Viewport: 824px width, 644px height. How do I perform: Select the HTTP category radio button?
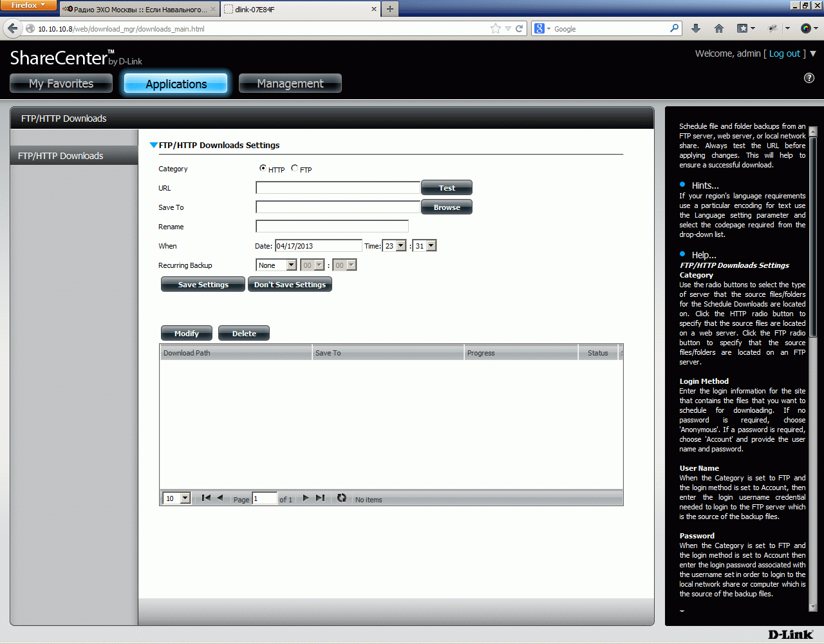click(x=263, y=168)
